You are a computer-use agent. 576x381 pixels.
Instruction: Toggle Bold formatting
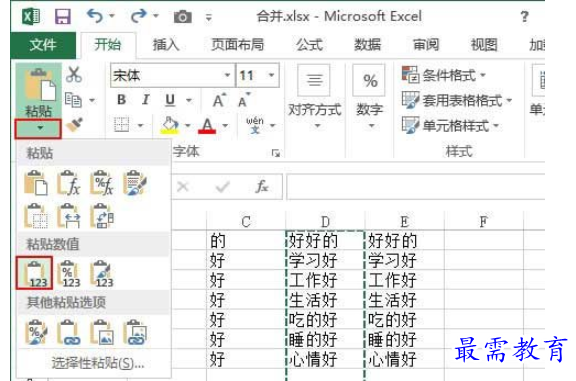122,100
